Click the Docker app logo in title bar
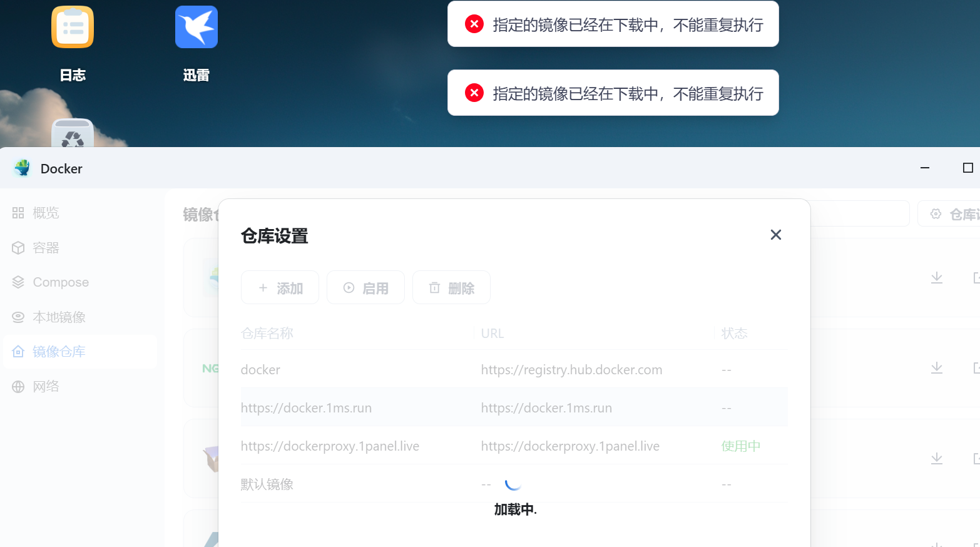The image size is (980, 547). coord(23,168)
